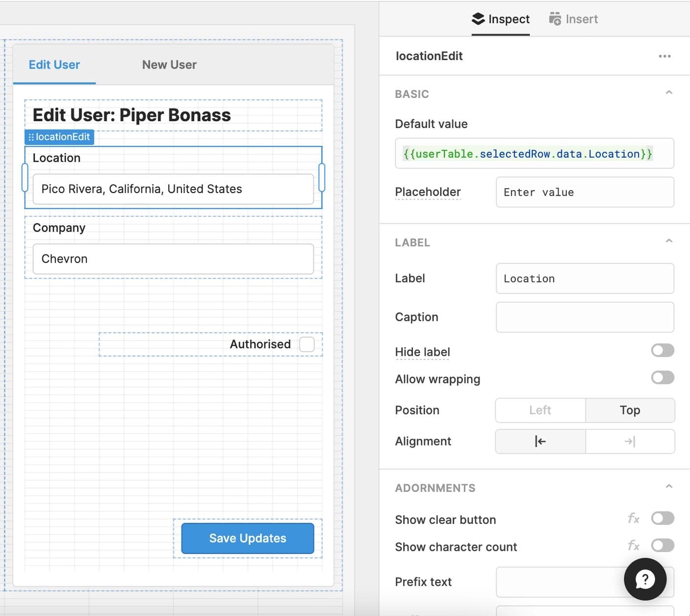Open the three-dot menu for locationEdit
The height and width of the screenshot is (616, 690).
[x=664, y=56]
